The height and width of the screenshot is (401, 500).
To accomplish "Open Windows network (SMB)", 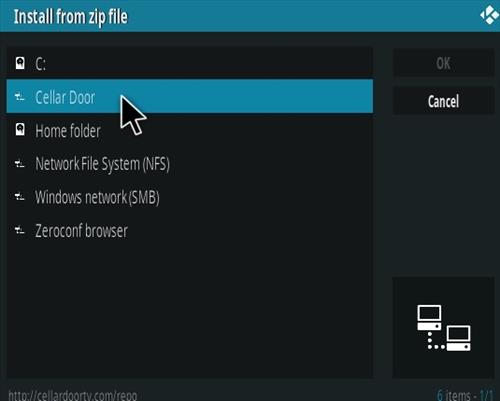I will [x=190, y=197].
